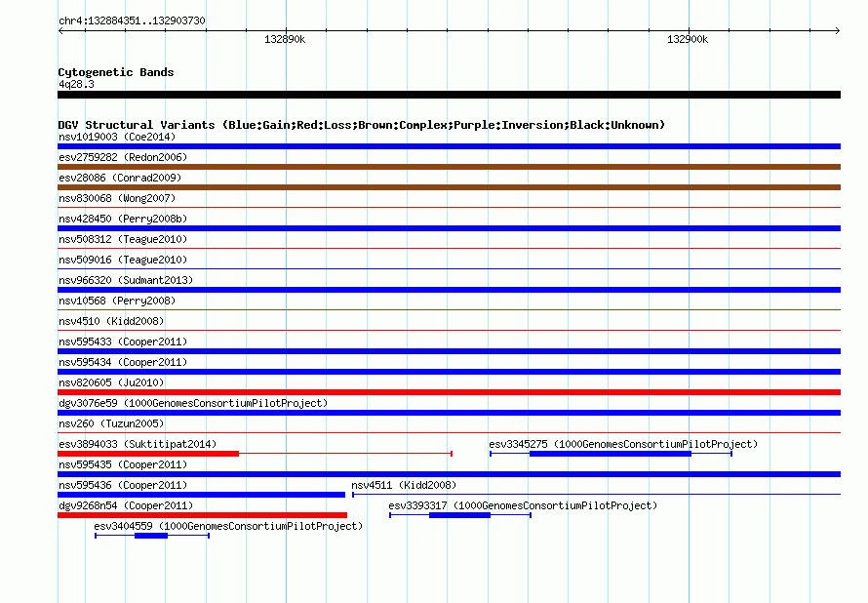Click the DGV Structural Variants track title
The height and width of the screenshot is (603, 868).
pyautogui.click(x=362, y=125)
